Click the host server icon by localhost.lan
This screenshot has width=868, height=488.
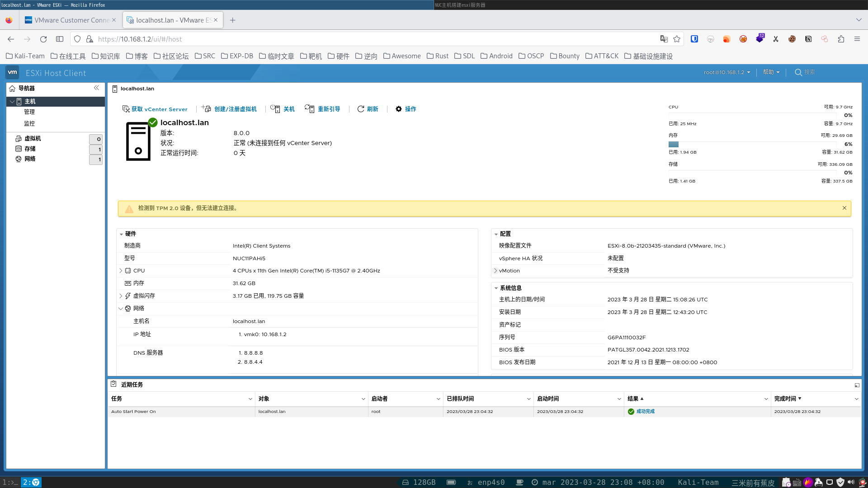tap(138, 141)
